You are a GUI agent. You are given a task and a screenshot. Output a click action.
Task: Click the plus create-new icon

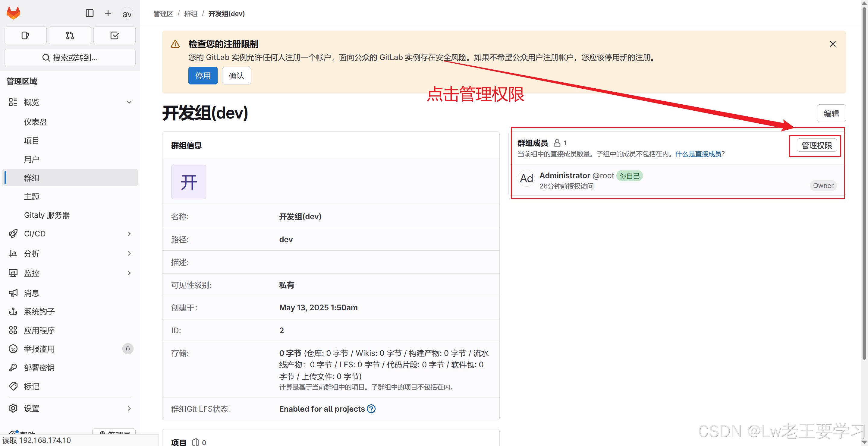(108, 13)
